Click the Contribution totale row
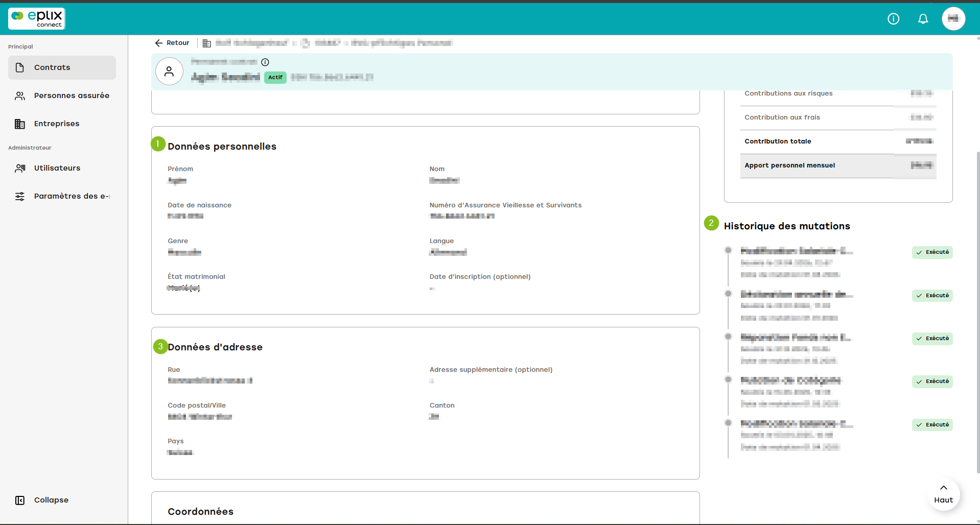This screenshot has width=980, height=525. (838, 141)
